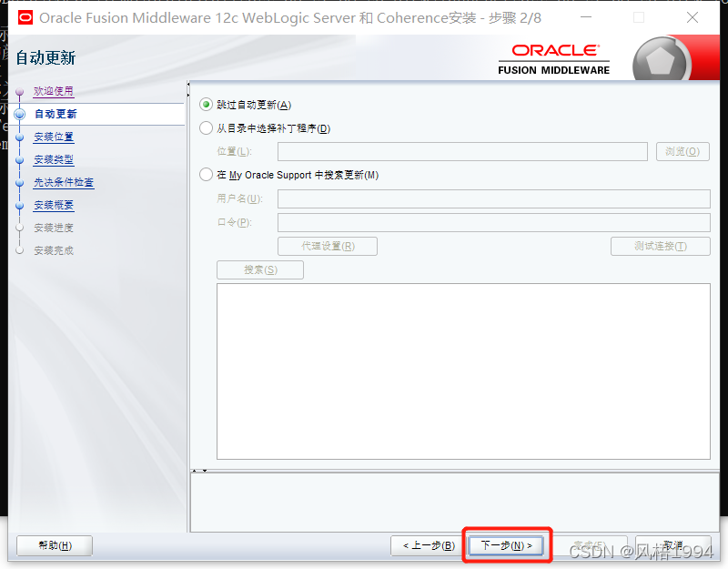Close the installer window

tap(693, 17)
